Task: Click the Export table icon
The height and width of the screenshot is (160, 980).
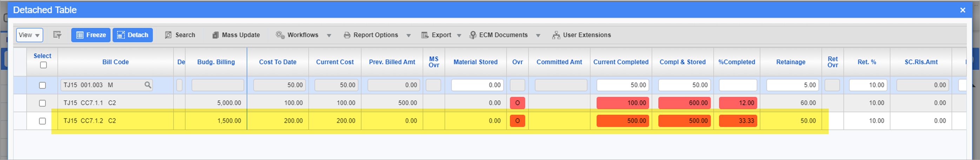Action: click(x=425, y=35)
